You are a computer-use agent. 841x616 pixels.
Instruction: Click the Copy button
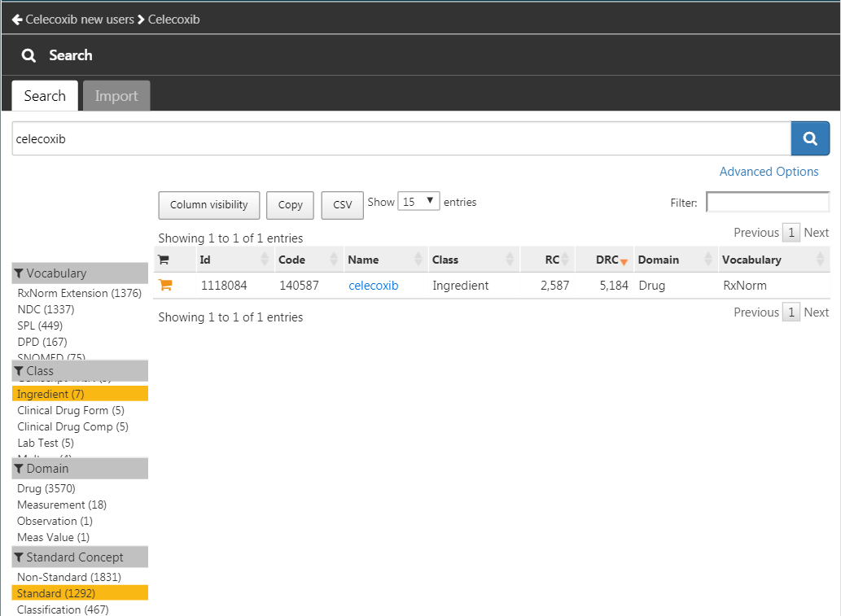tap(290, 205)
